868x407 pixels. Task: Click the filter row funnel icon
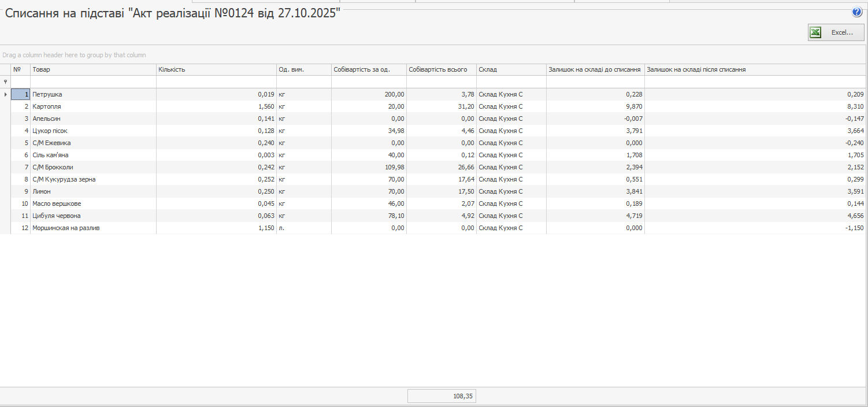pyautogui.click(x=5, y=82)
